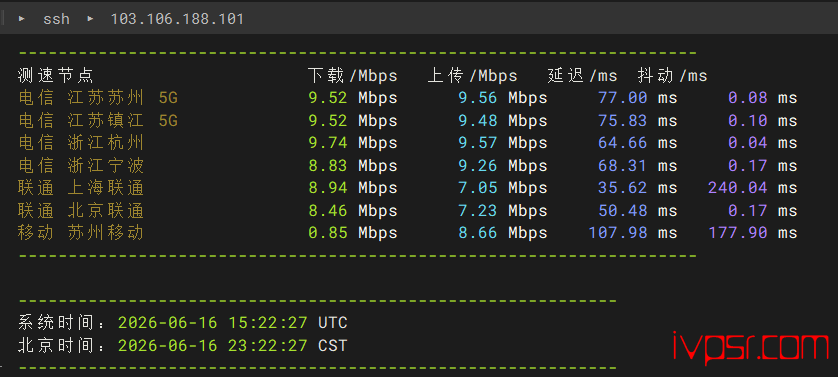Screen dimensions: 838x377
Task: Click the 0.08 ms jitter value
Action: (x=763, y=98)
